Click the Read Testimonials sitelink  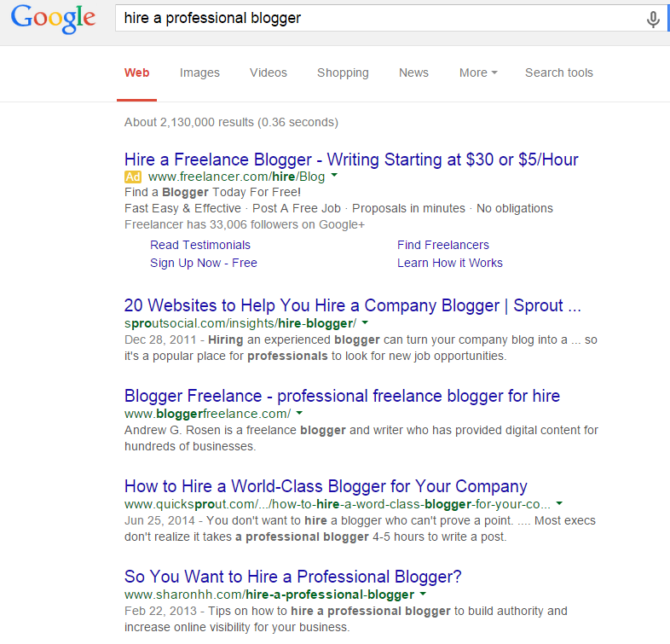tap(200, 245)
